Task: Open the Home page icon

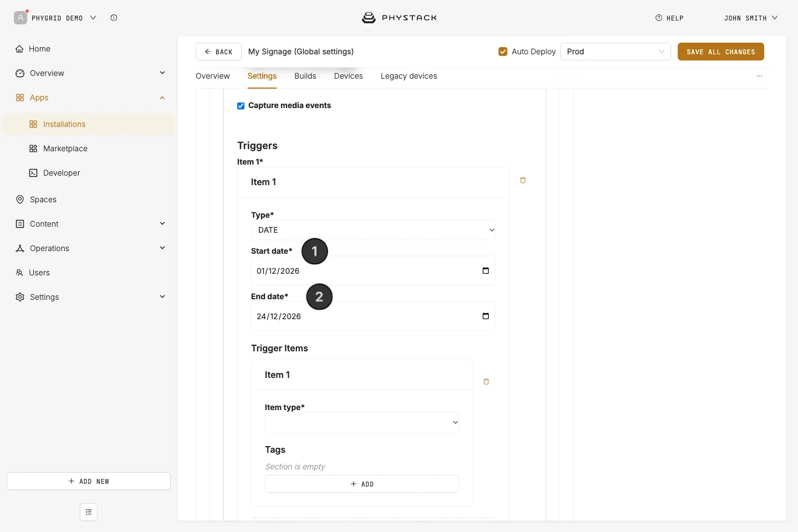Action: tap(19, 49)
